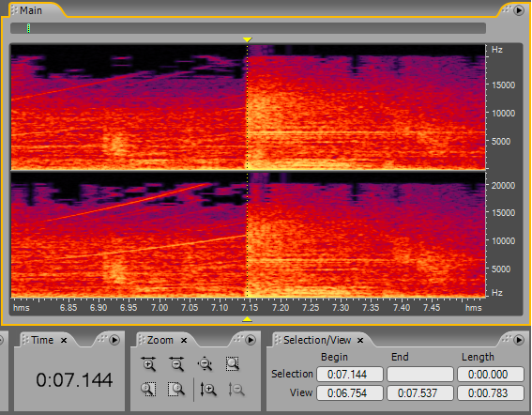Open the Main panel options menu arrow
The height and width of the screenshot is (415, 532).
click(x=519, y=10)
